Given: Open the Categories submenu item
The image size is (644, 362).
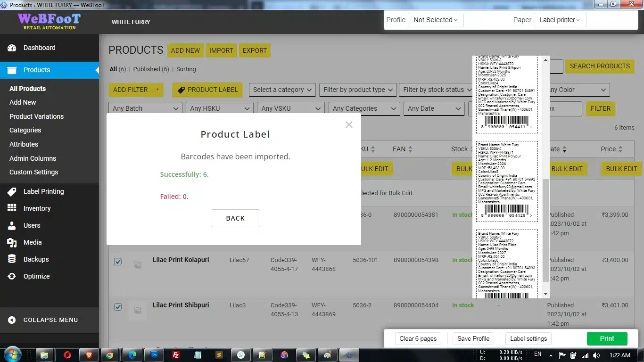Looking at the screenshot, I should (x=25, y=130).
